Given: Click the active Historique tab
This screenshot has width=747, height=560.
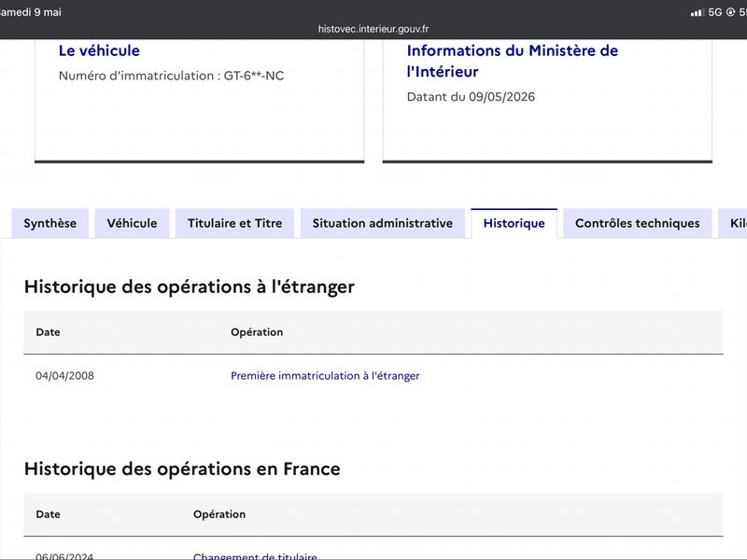Looking at the screenshot, I should pyautogui.click(x=514, y=223).
